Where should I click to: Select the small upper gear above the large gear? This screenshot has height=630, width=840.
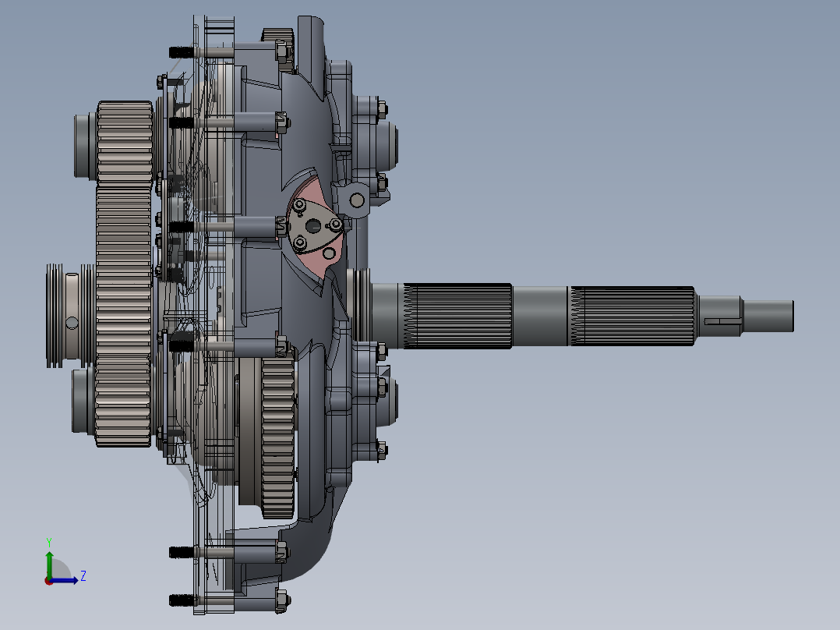(x=125, y=143)
